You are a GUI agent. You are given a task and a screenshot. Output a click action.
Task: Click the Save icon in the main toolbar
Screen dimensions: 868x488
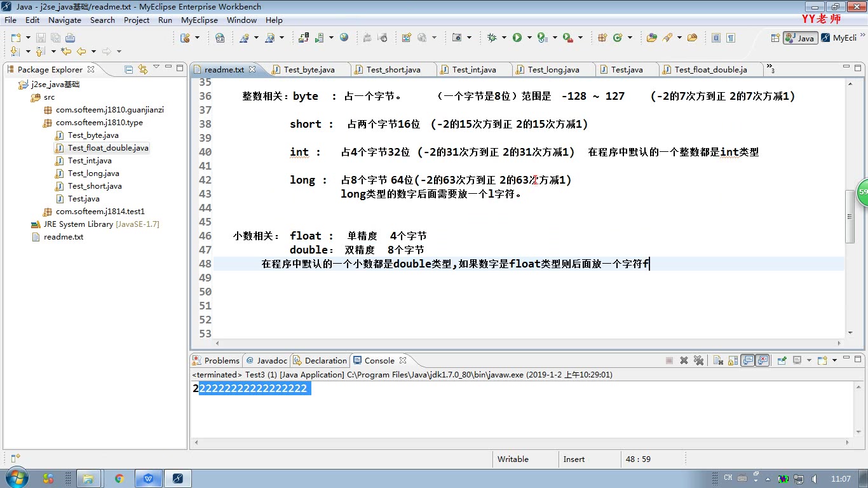pyautogui.click(x=40, y=37)
